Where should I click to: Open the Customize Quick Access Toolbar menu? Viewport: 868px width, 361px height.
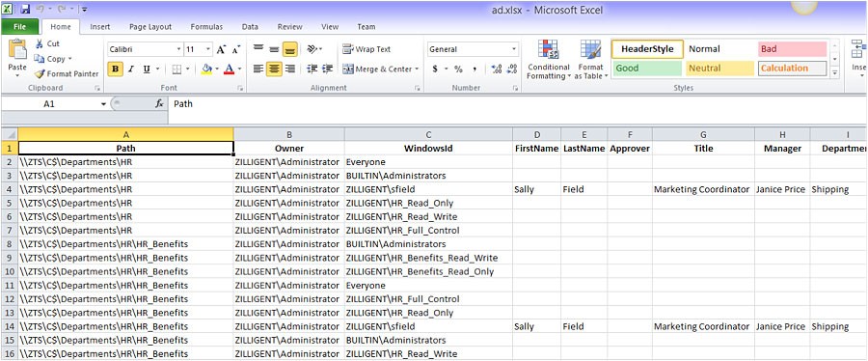click(x=83, y=10)
